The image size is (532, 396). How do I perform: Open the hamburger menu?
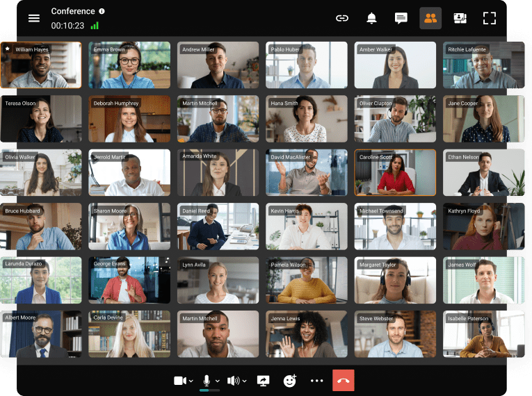pyautogui.click(x=34, y=18)
